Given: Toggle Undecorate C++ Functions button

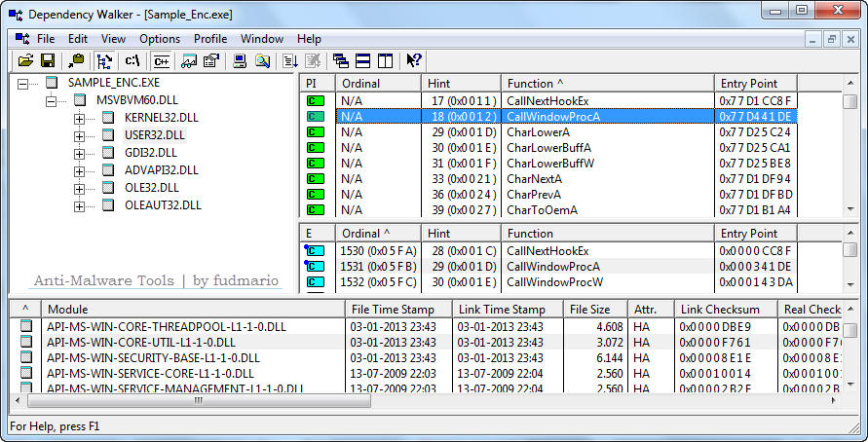Looking at the screenshot, I should point(162,60).
